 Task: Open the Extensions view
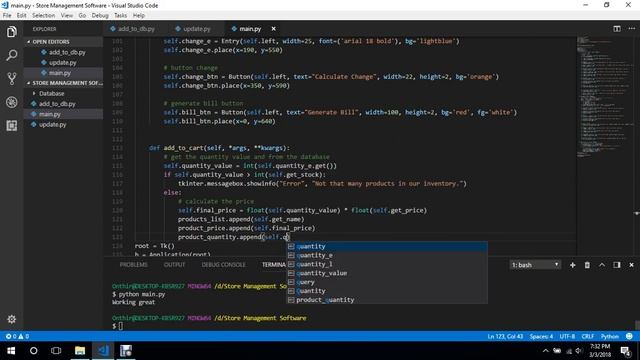coord(11,125)
